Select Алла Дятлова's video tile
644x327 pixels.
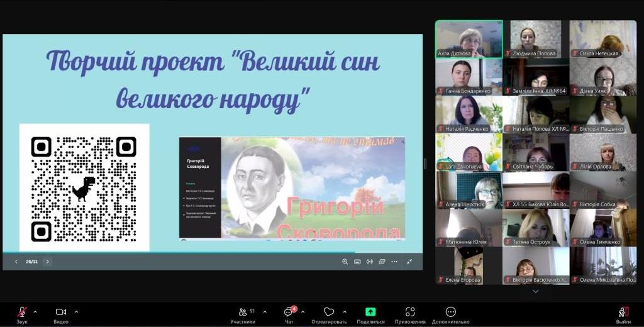click(469, 39)
